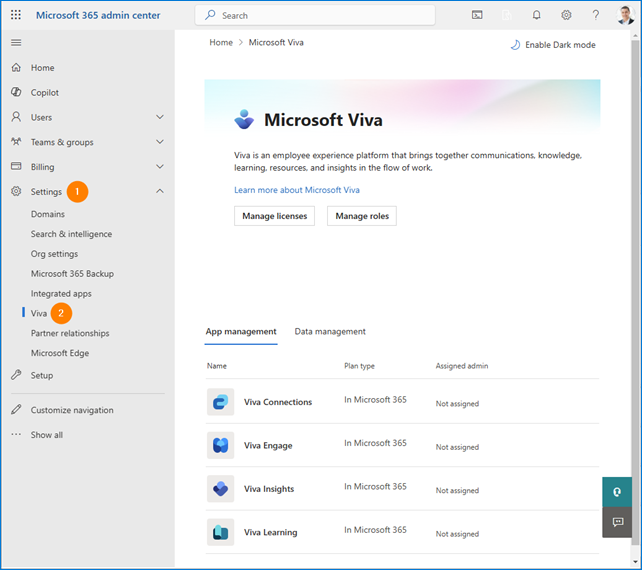Image resolution: width=642 pixels, height=570 pixels.
Task: Collapse the Settings section chevron
Action: pyautogui.click(x=160, y=191)
